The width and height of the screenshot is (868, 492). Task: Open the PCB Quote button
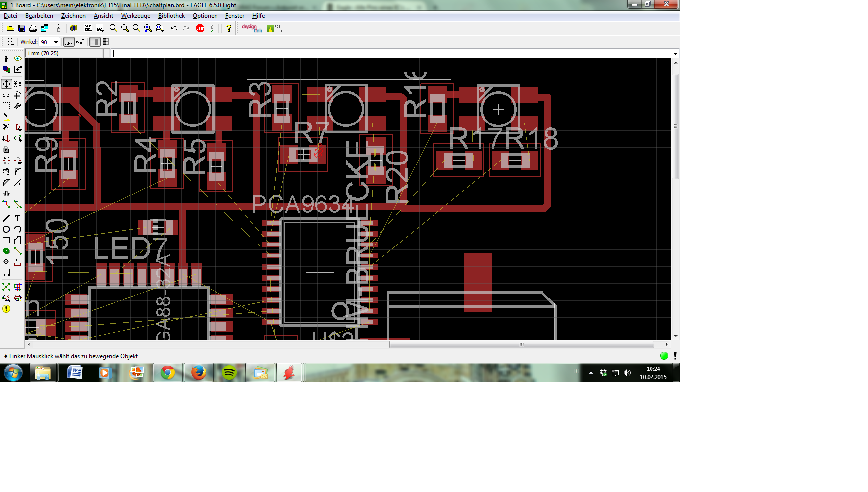point(276,29)
